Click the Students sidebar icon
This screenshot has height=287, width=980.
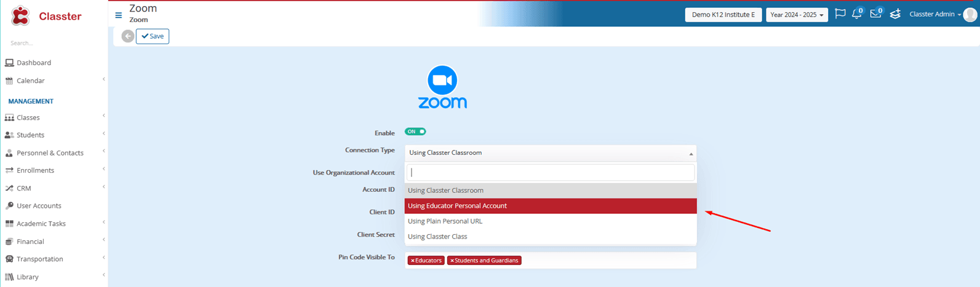tap(9, 135)
